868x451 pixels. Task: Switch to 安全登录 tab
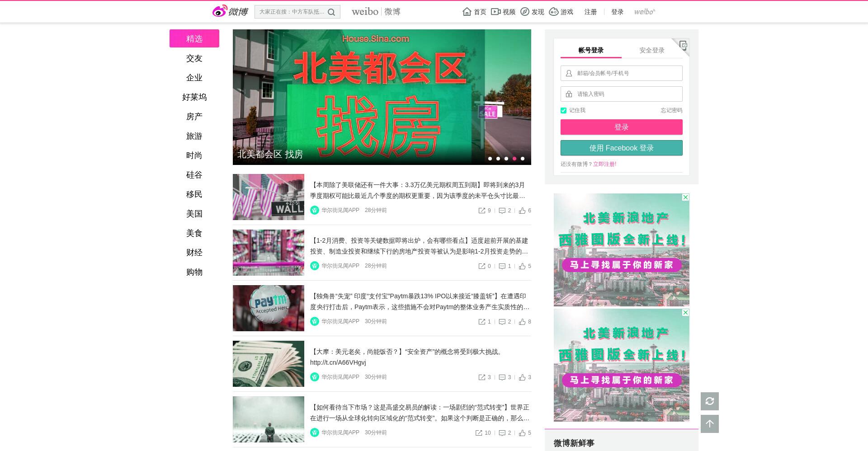[x=652, y=50]
